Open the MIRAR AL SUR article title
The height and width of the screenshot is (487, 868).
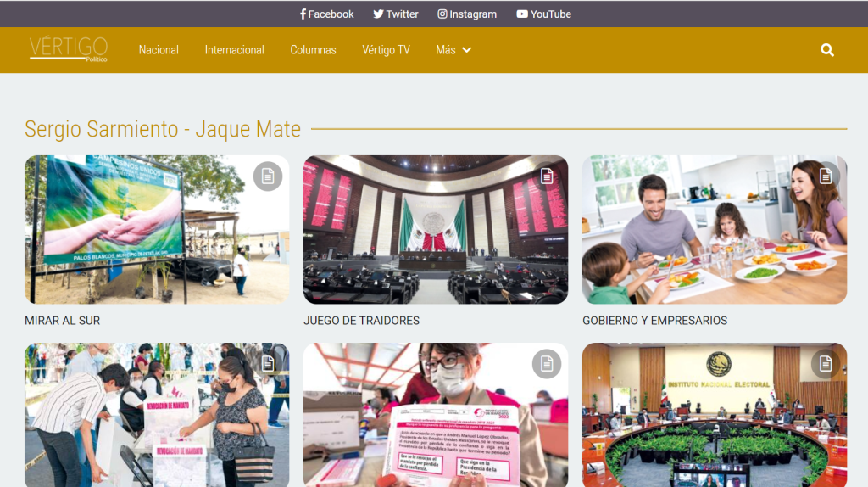63,321
